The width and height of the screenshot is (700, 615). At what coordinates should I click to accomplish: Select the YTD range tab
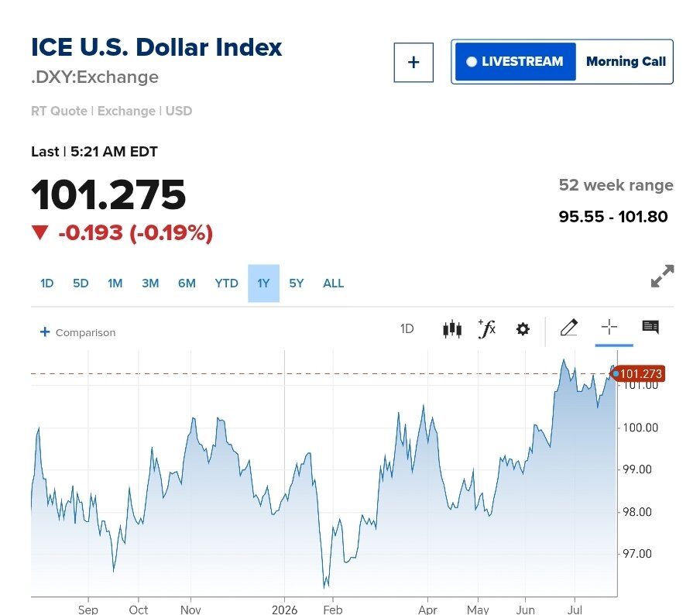(226, 283)
